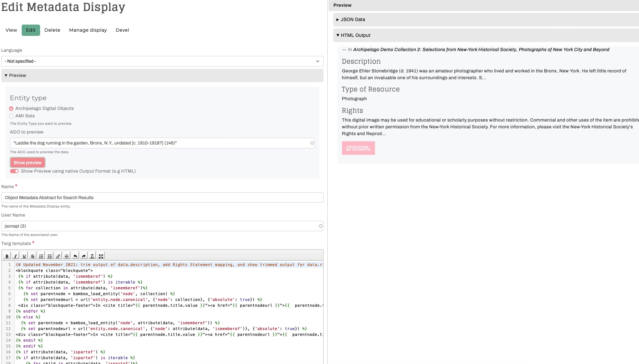639x364 pixels.
Task: Click the Name text field
Action: (162, 198)
